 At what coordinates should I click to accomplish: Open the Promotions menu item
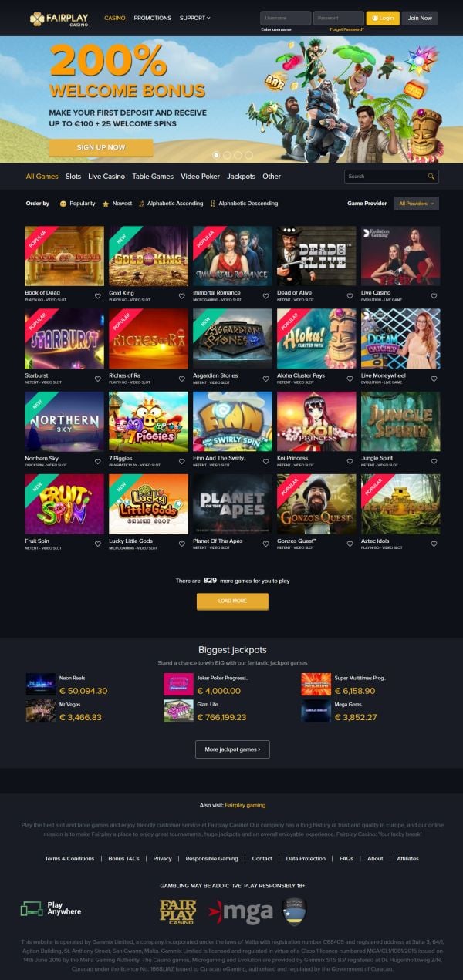(x=152, y=17)
